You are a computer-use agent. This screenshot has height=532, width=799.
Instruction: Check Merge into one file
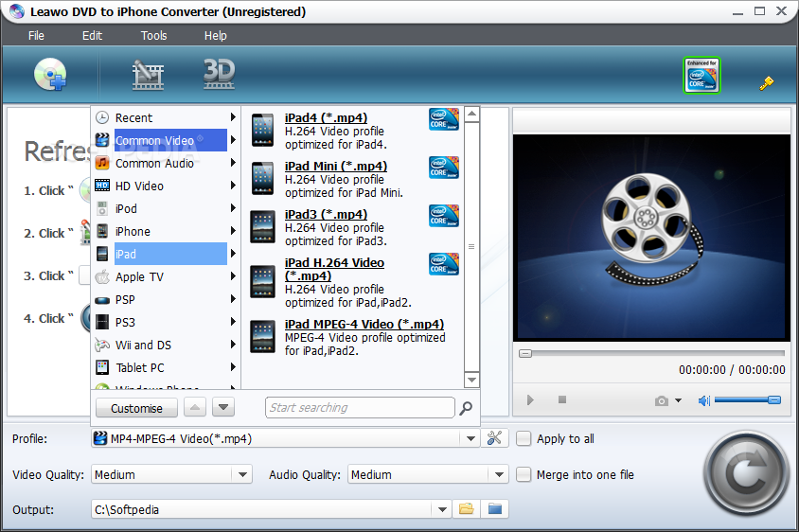click(x=524, y=474)
